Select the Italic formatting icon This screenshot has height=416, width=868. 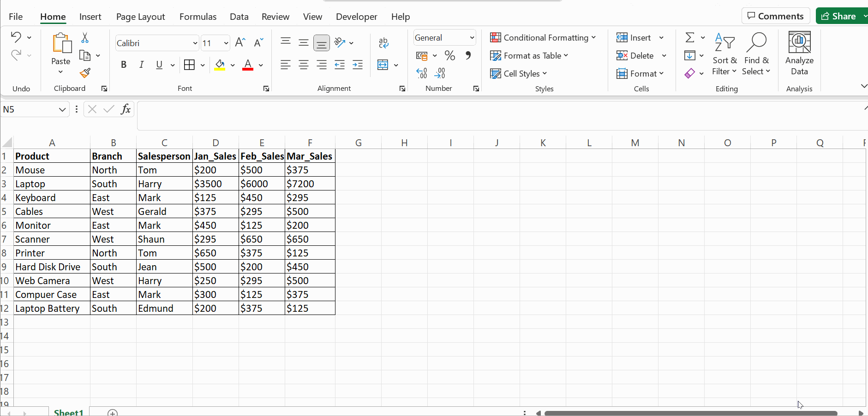tap(142, 65)
